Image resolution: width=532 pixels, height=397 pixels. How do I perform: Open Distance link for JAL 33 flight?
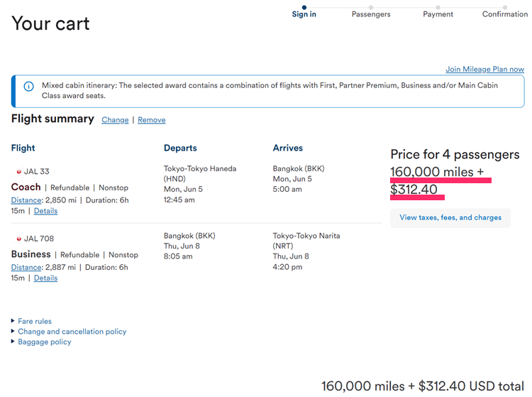[26, 200]
